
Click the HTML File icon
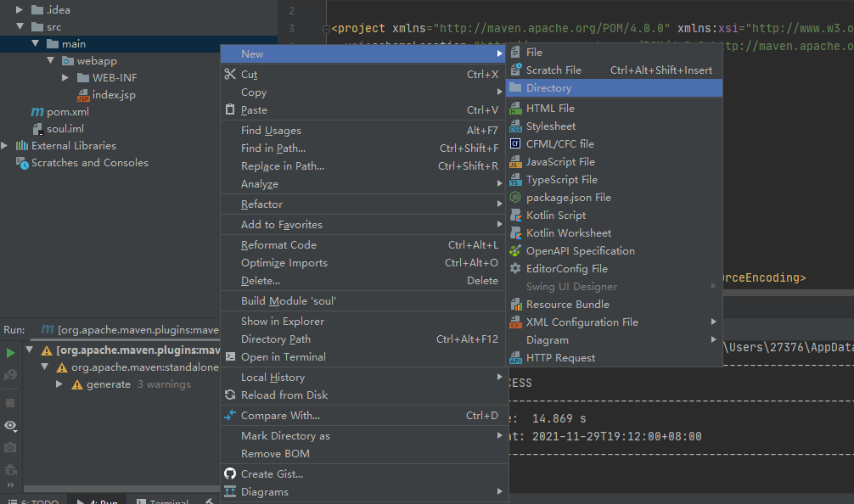pos(515,109)
